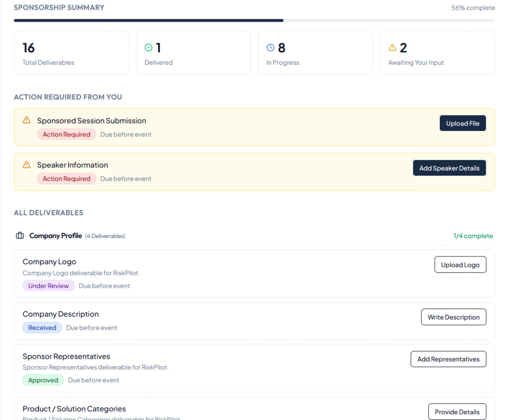
Task: Click Action Required badge under Speaker Information
Action: click(x=66, y=179)
